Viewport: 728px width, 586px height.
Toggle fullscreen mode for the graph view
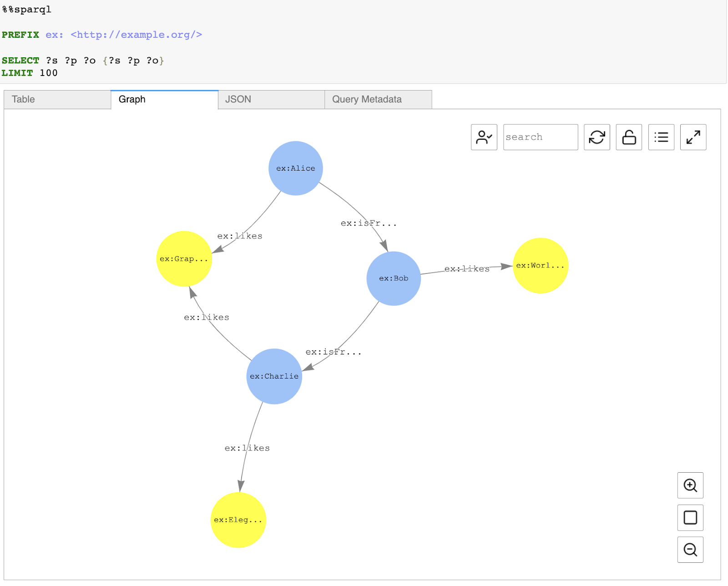pyautogui.click(x=693, y=137)
